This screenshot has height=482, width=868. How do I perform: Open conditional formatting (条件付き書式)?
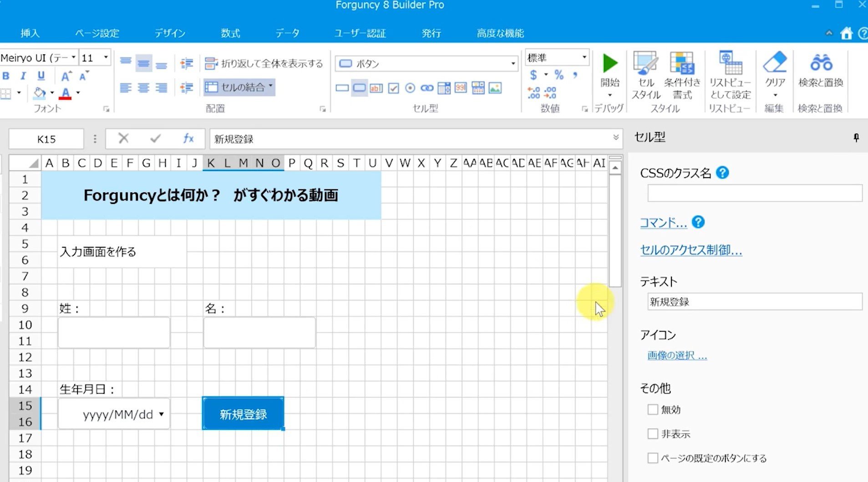coord(682,76)
